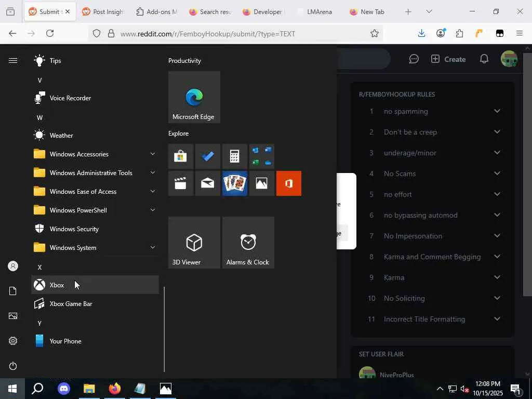Open Documents from Start sidebar
This screenshot has height=399, width=532.
(x=13, y=291)
